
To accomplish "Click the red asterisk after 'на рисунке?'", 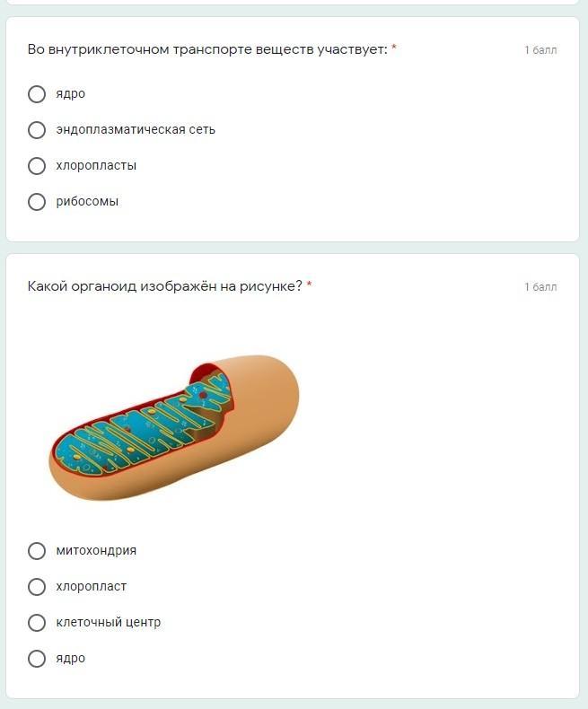I will [310, 285].
